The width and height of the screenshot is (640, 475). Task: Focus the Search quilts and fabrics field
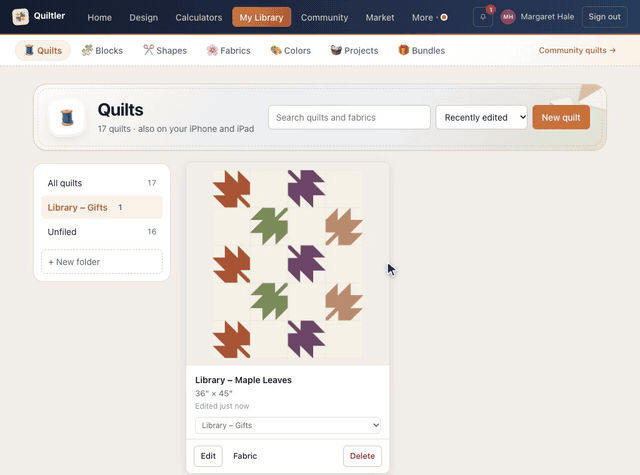(x=349, y=118)
